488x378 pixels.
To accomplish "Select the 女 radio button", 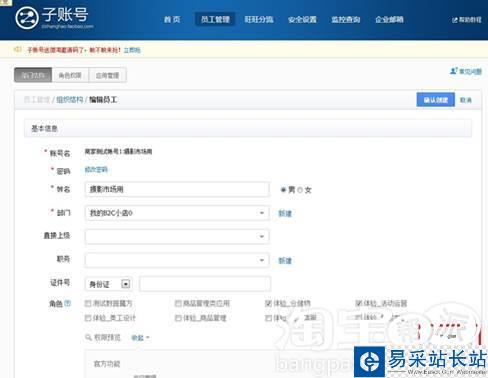I will [300, 190].
